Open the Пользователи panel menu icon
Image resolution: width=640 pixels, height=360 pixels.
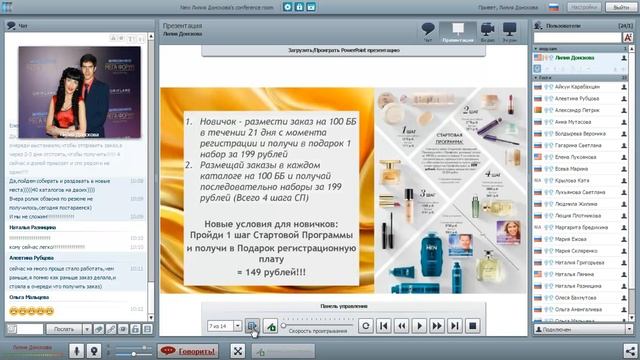(x=538, y=25)
